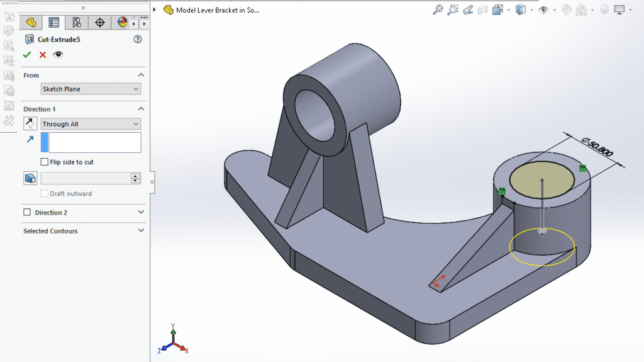Click the Apply Scene icon
644x362 pixels.
tap(581, 10)
